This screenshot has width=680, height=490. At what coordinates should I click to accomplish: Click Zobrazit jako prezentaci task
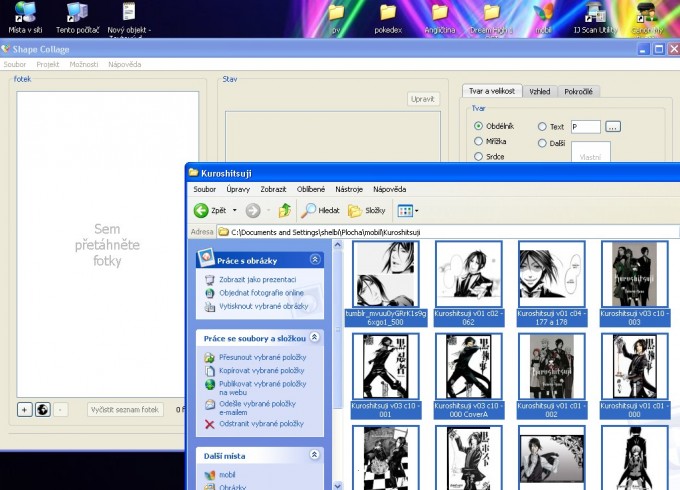point(257,280)
